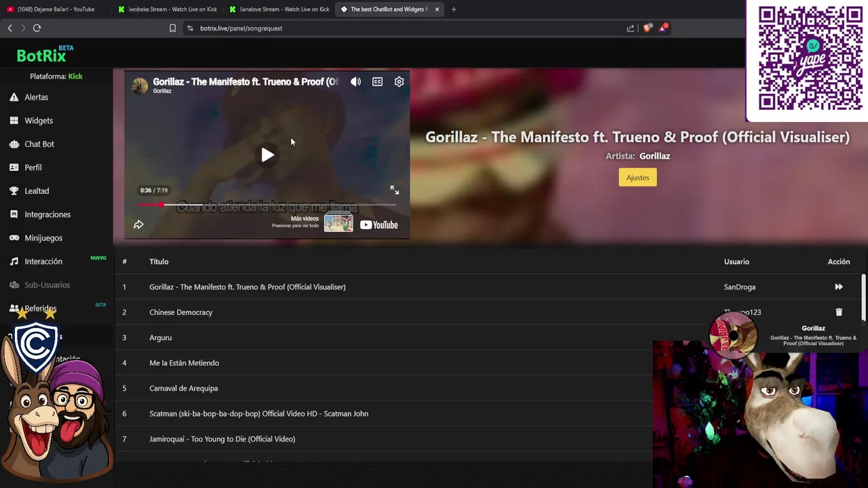
Task: Open the Alertas sidebar section
Action: point(37,97)
